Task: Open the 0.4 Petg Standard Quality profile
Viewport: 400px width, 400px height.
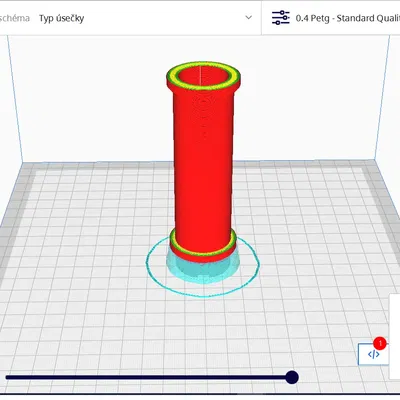Action: pyautogui.click(x=348, y=18)
